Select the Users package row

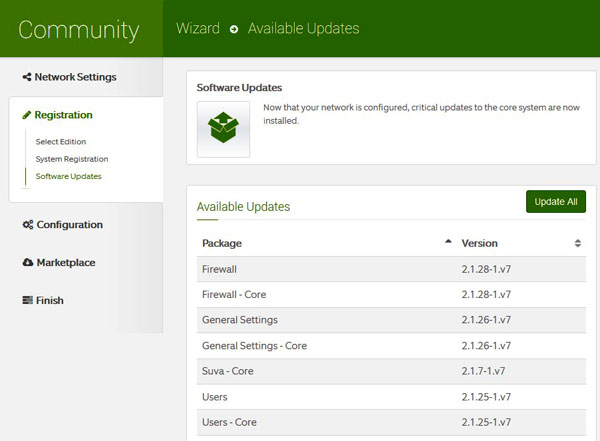(x=391, y=397)
